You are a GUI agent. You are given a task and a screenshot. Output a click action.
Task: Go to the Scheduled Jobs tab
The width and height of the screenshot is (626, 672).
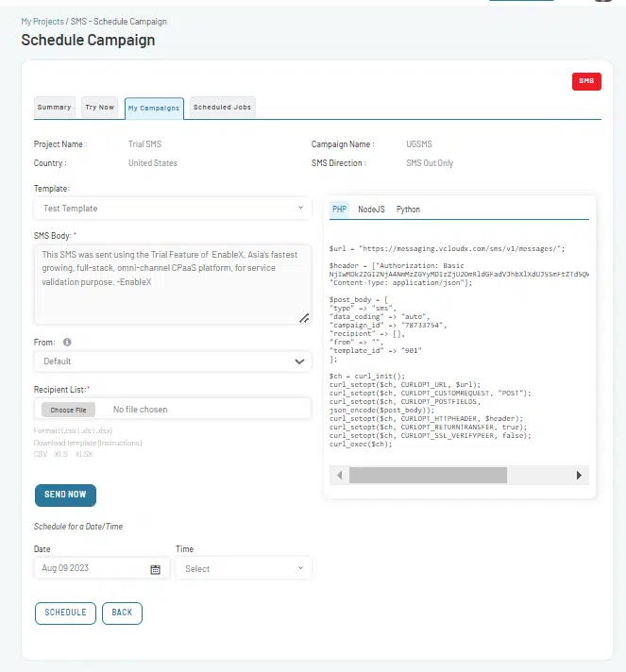pos(222,108)
